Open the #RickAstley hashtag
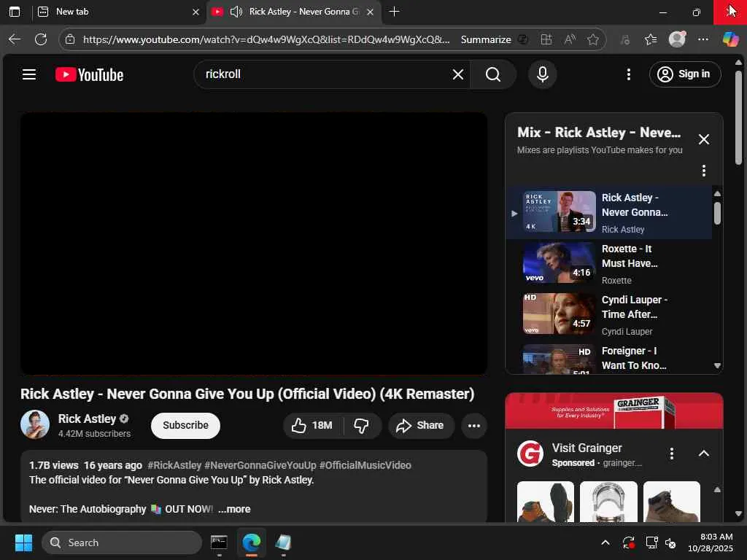This screenshot has height=560, width=747. 174,465
